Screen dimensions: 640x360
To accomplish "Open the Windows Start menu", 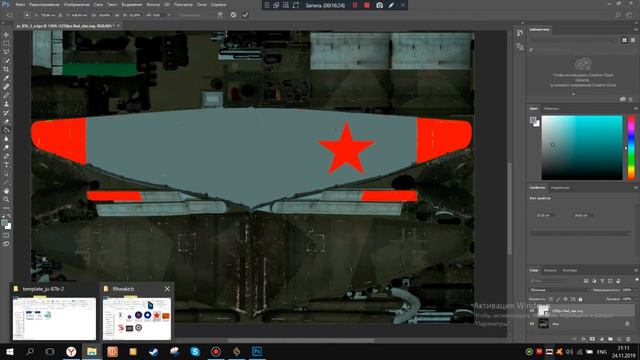I will coord(10,351).
